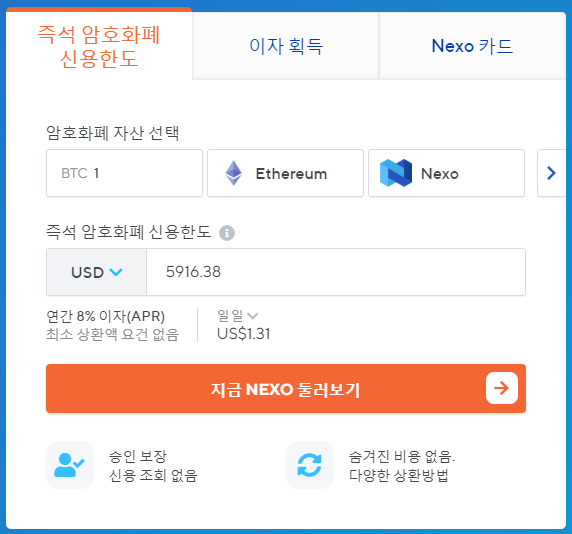Expand the 일일 interest period dropdown
The image size is (572, 534).
[237, 316]
